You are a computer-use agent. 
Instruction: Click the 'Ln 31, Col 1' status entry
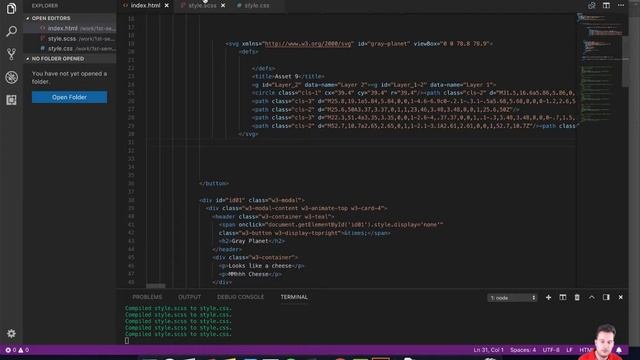click(488, 350)
